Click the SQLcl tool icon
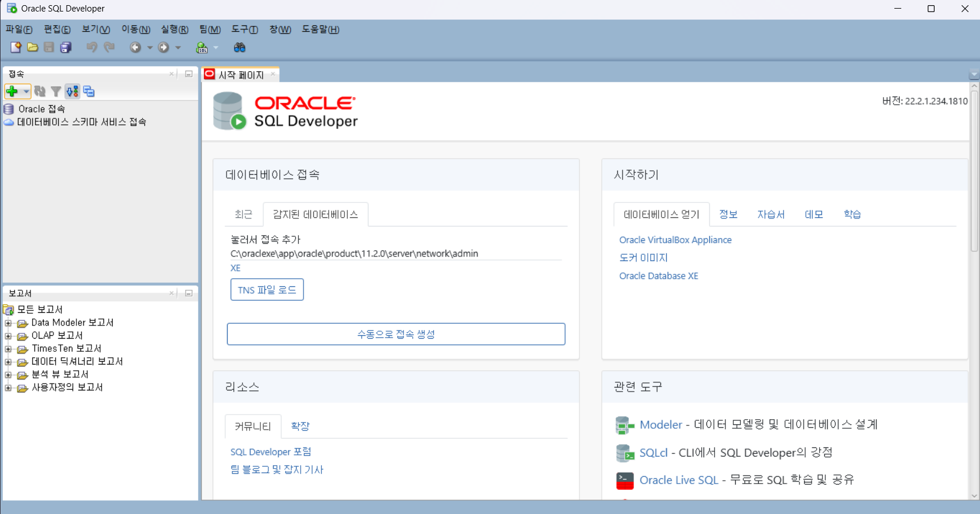Image resolution: width=980 pixels, height=514 pixels. pyautogui.click(x=624, y=453)
